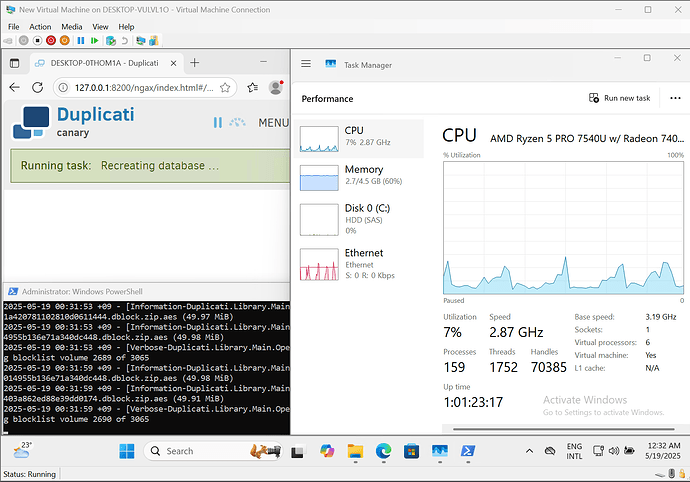This screenshot has width=690, height=482.
Task: Open Task Manager hamburger navigation menu
Action: [x=306, y=64]
